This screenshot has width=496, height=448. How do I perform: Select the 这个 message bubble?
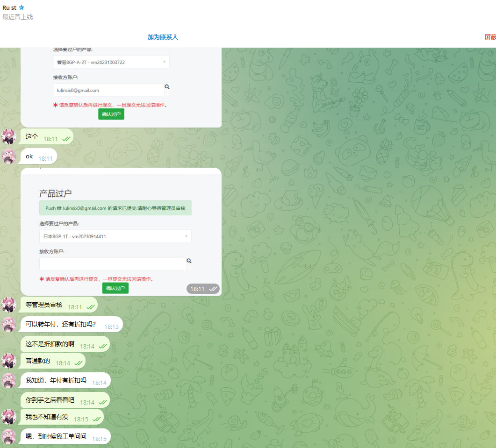click(47, 137)
